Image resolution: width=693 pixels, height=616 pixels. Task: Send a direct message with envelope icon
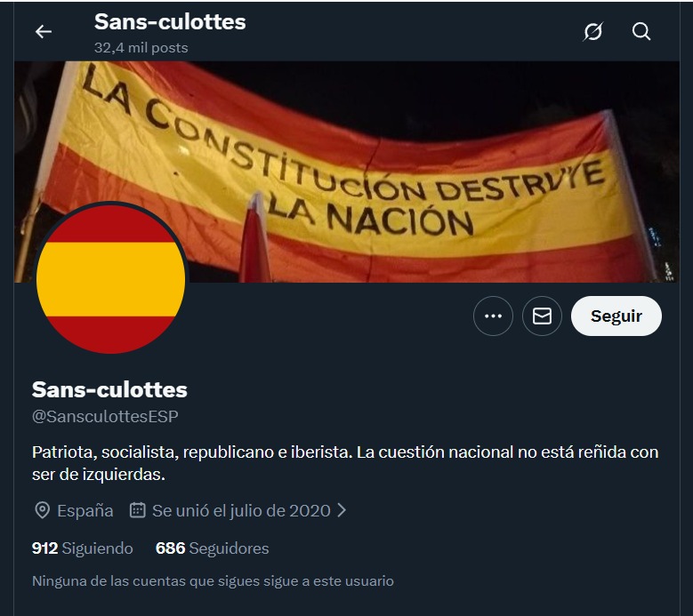tap(542, 316)
